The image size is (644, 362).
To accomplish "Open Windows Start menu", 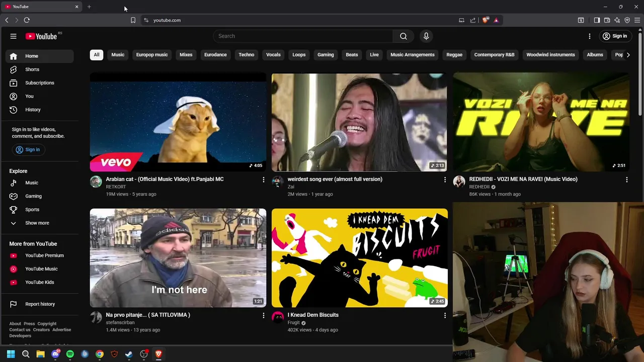I will [11, 354].
